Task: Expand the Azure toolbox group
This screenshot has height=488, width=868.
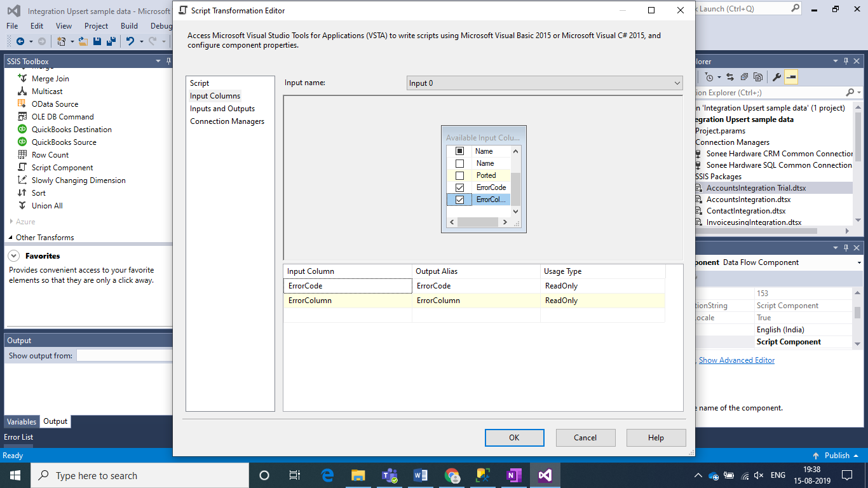Action: pos(11,222)
